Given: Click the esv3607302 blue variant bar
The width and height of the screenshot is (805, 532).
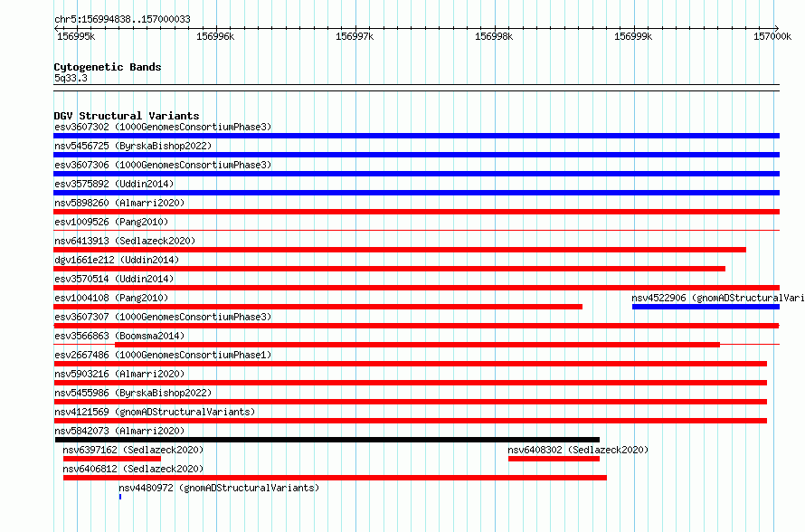Looking at the screenshot, I should pos(416,136).
